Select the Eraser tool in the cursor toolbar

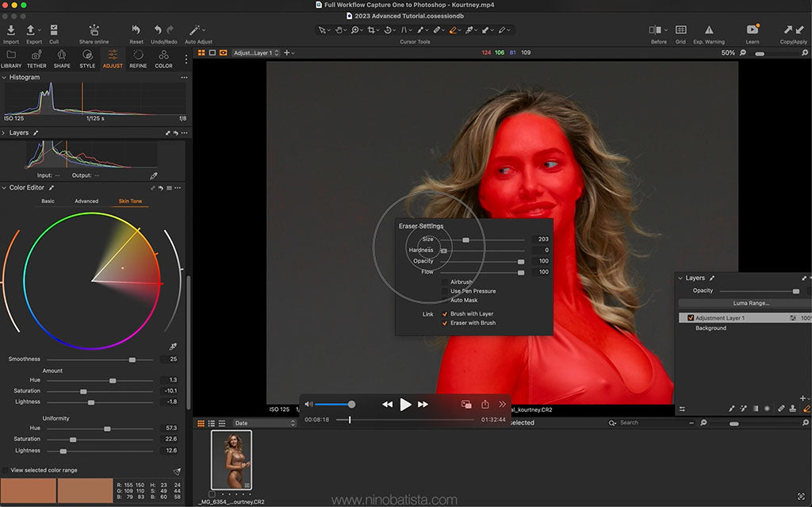pos(454,29)
